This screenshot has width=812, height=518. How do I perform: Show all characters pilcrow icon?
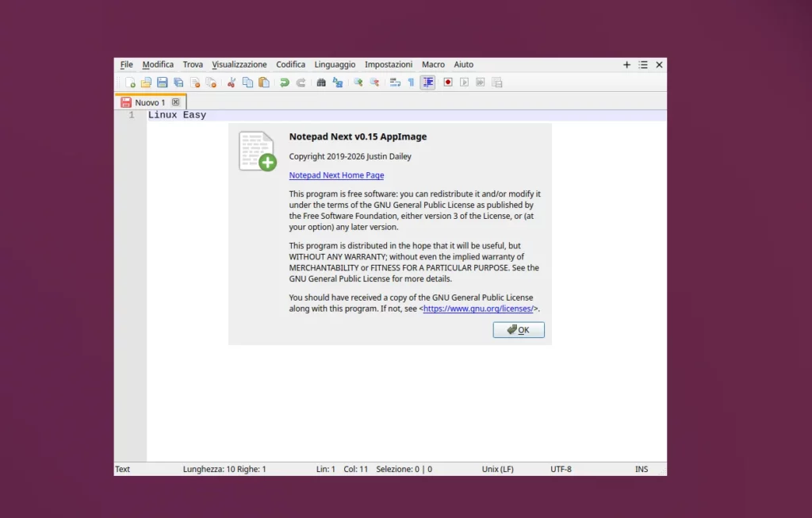tap(412, 82)
